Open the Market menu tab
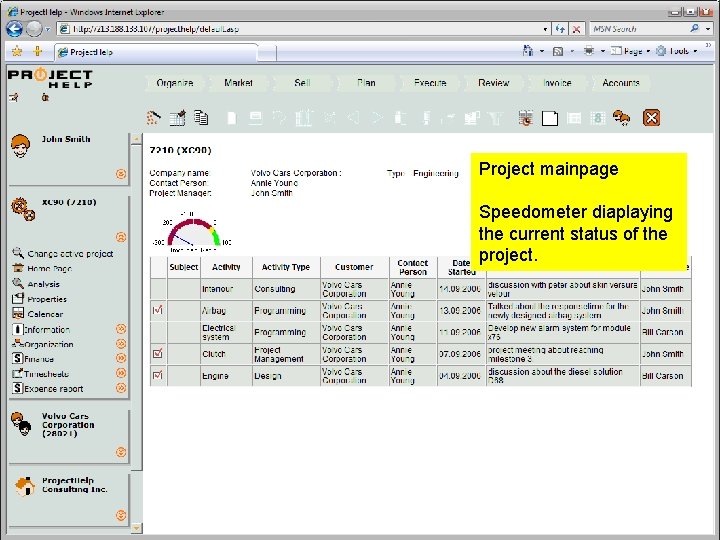720x540 pixels. pos(238,83)
